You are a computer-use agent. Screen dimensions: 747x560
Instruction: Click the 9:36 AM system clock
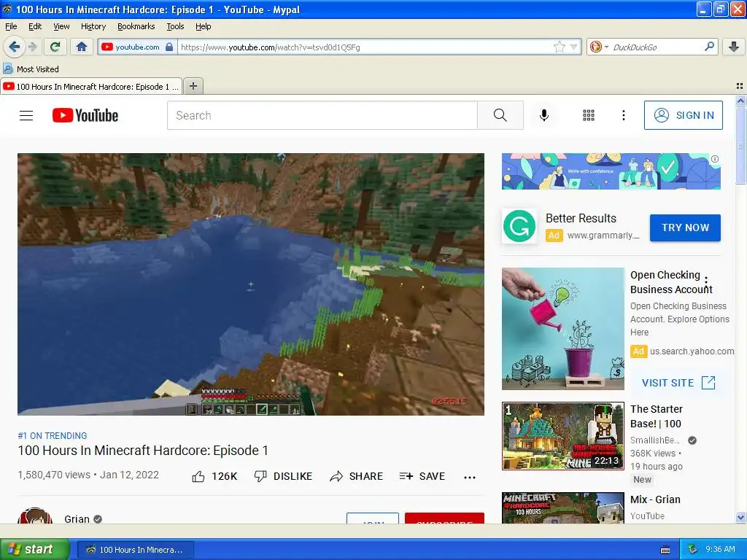[720, 550]
